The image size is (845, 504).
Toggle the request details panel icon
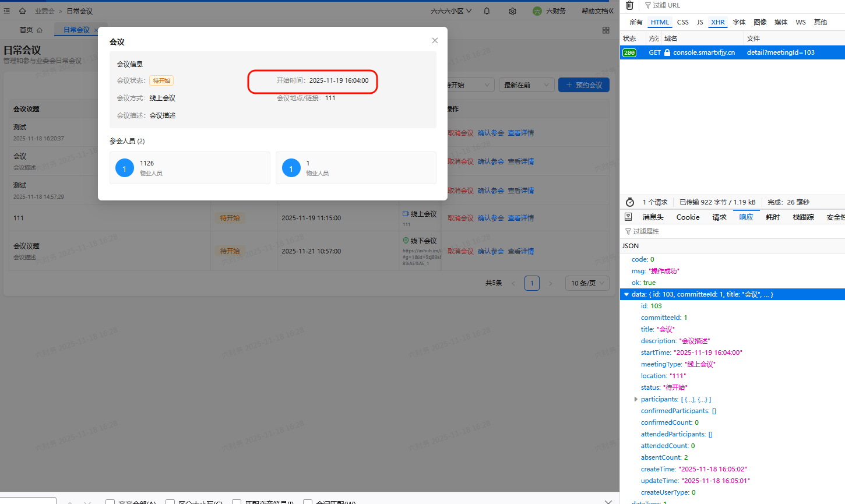click(628, 217)
